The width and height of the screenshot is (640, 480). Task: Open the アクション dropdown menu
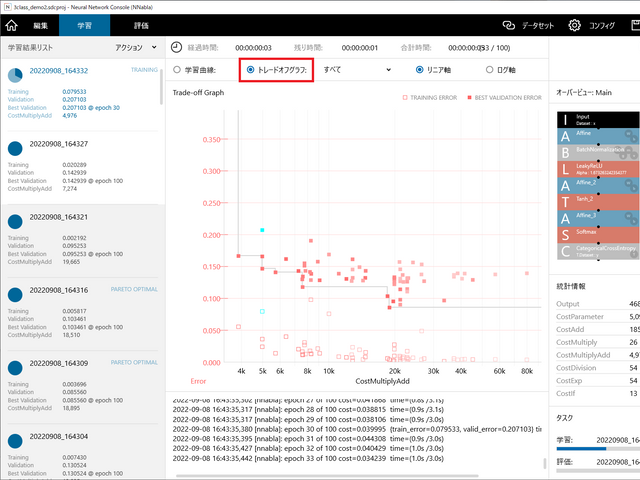pos(135,47)
